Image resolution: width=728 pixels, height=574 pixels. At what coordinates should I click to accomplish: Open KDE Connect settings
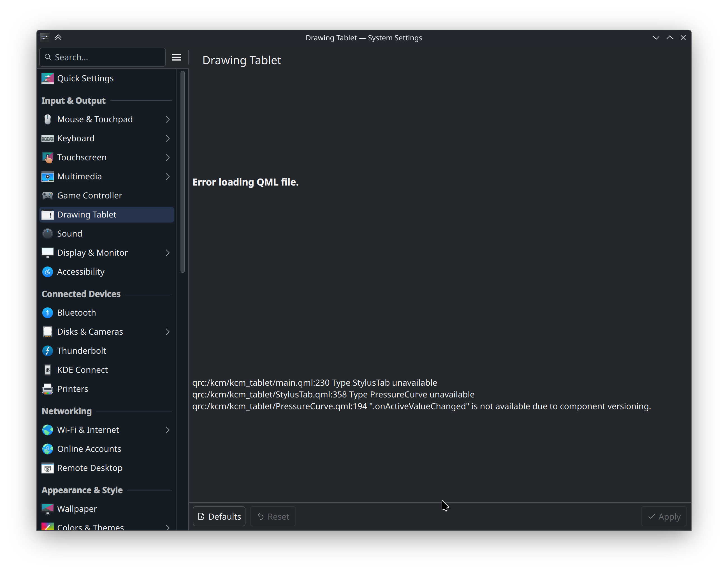pyautogui.click(x=106, y=370)
